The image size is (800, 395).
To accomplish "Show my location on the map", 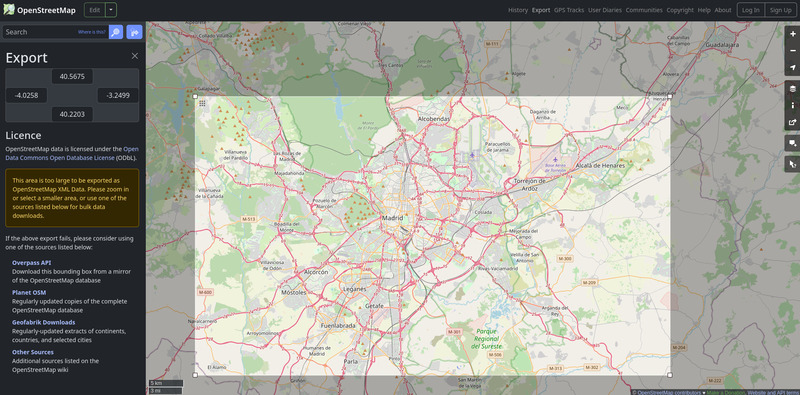I will [792, 67].
